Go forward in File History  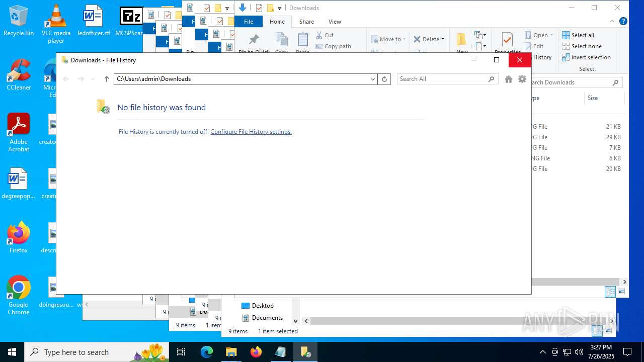click(80, 79)
